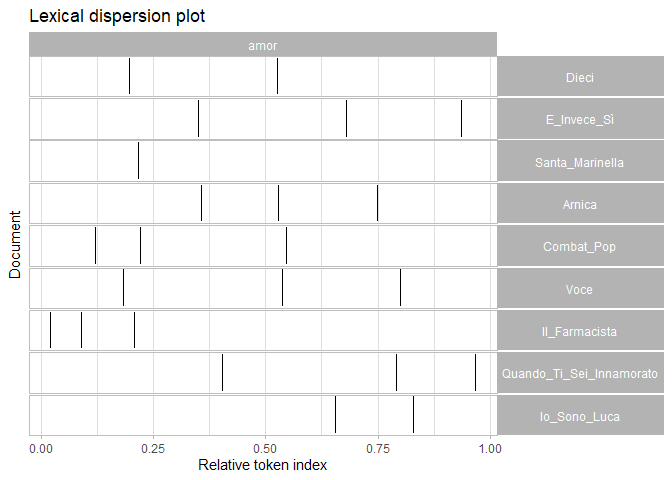Click the 0.50 x-axis tick label
This screenshot has height=480, width=672.
265,449
